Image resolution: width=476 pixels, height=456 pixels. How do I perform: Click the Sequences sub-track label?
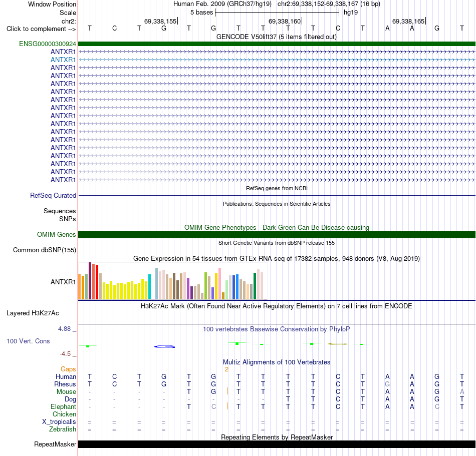pyautogui.click(x=60, y=211)
